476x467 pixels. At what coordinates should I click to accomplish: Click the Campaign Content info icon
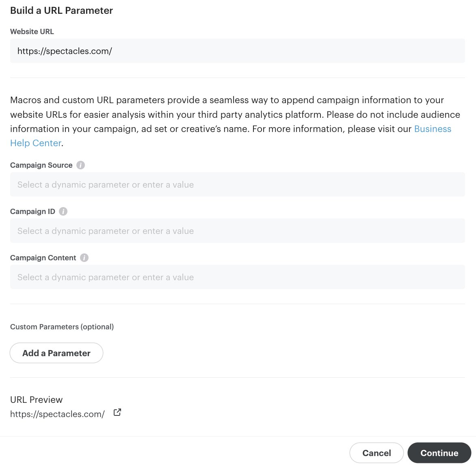[84, 258]
